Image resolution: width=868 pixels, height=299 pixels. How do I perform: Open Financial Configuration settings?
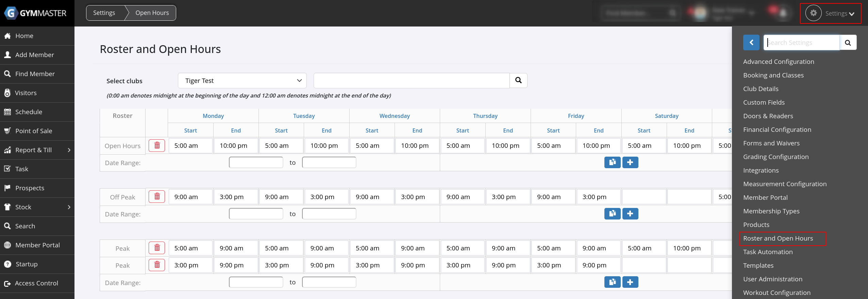click(777, 130)
